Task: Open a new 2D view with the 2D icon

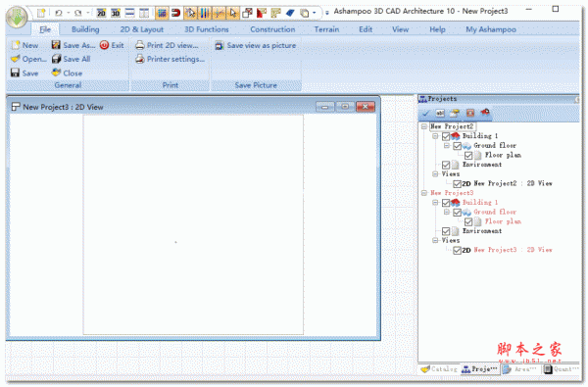Action: (x=101, y=13)
